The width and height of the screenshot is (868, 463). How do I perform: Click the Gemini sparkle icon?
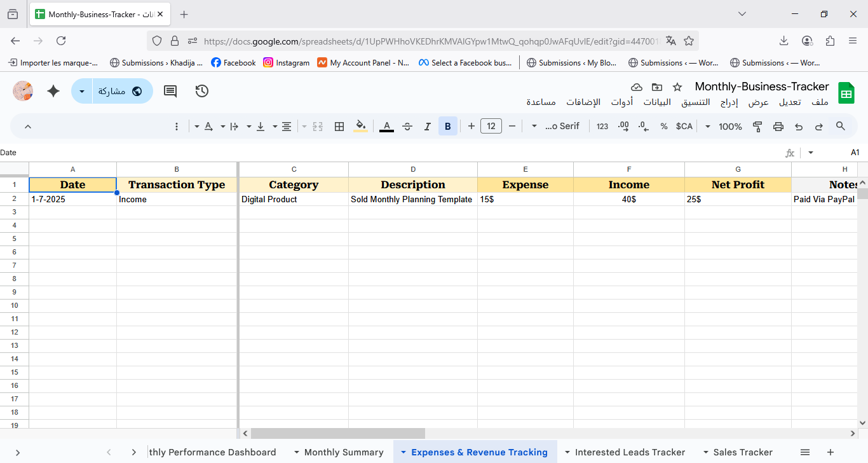tap(53, 91)
